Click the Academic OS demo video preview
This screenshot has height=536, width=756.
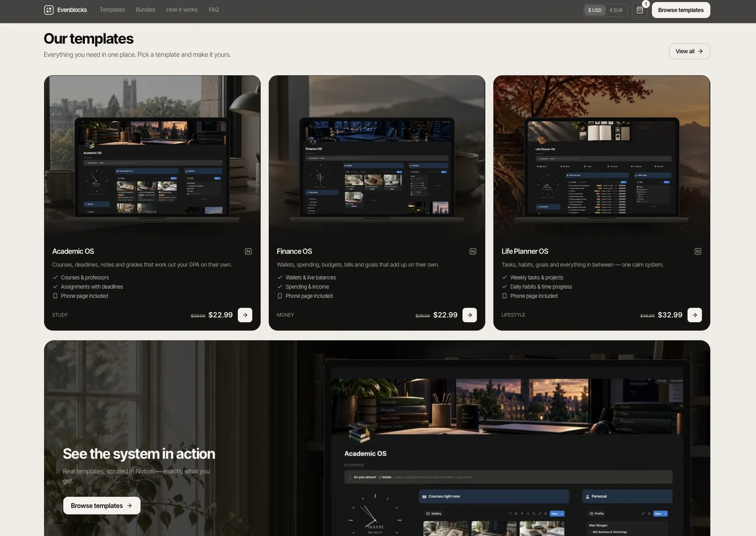point(507,448)
